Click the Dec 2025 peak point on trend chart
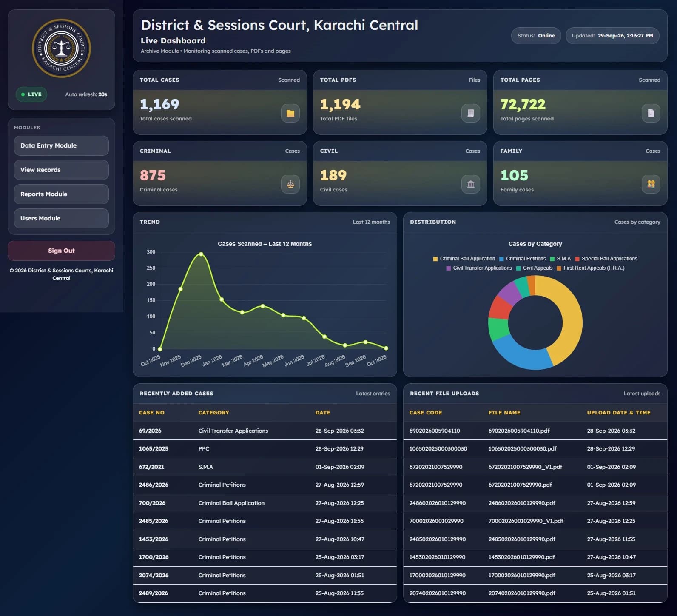This screenshot has width=677, height=616. (201, 254)
